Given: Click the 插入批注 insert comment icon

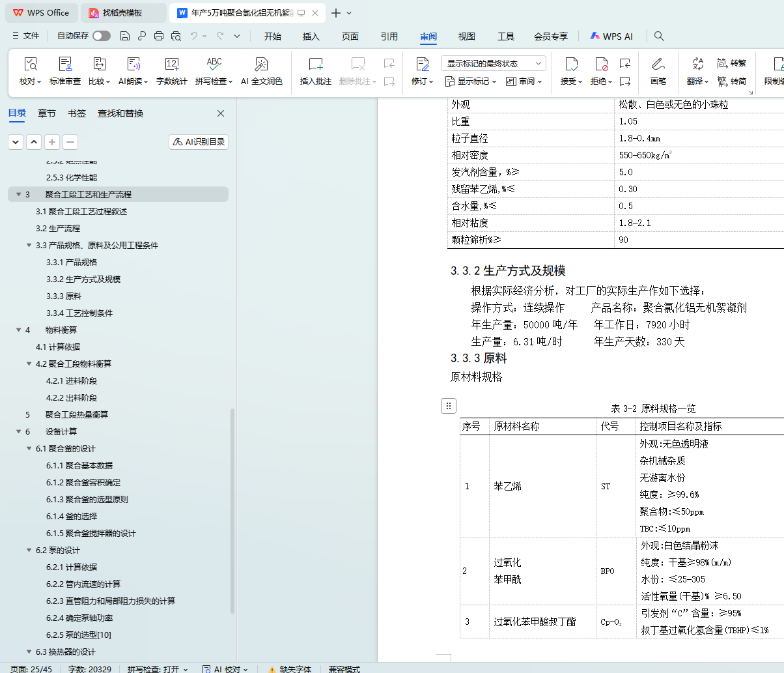Looking at the screenshot, I should (315, 64).
